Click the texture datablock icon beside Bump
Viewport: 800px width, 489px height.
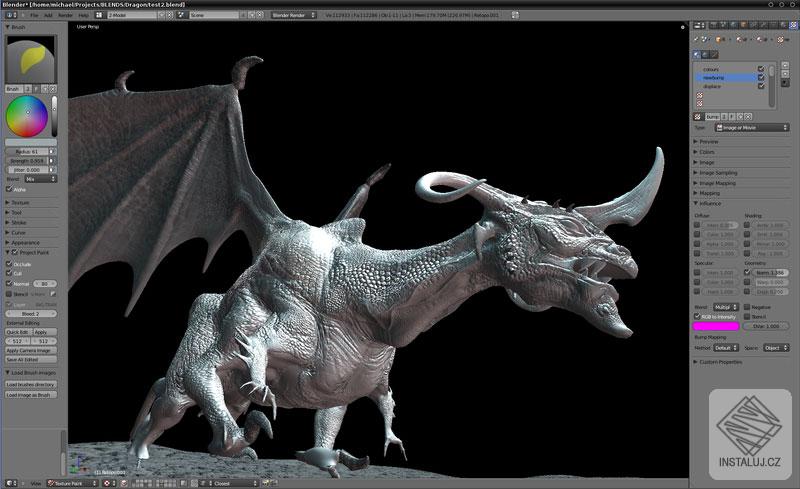pos(698,116)
